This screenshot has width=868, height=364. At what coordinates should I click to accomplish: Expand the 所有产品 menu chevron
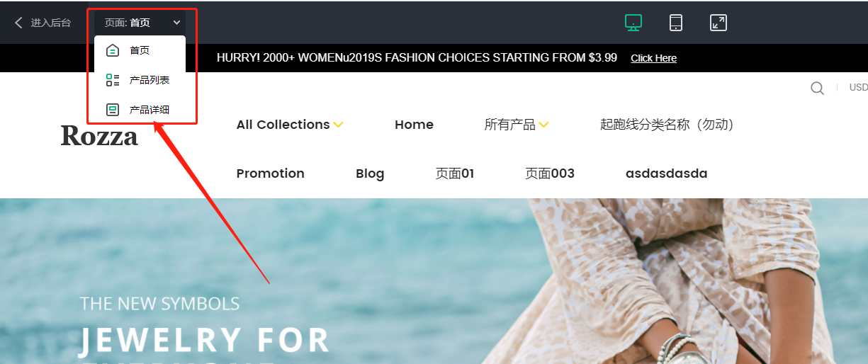click(x=543, y=125)
